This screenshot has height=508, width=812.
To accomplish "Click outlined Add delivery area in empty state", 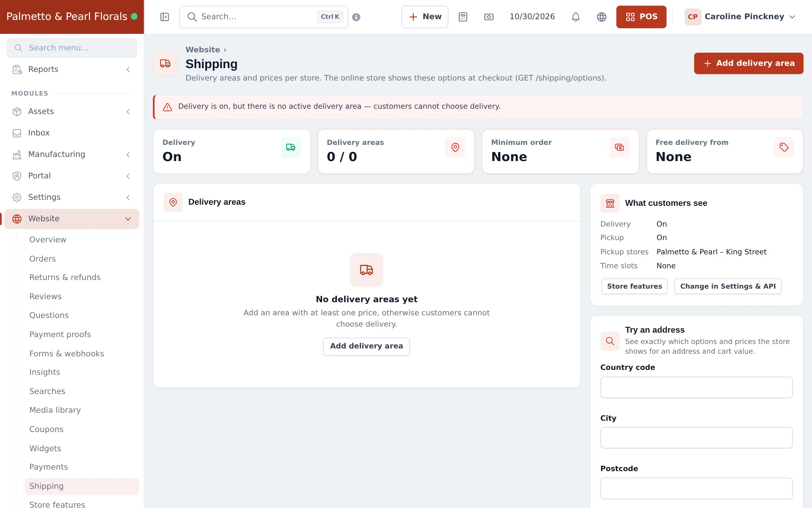I will click(366, 346).
